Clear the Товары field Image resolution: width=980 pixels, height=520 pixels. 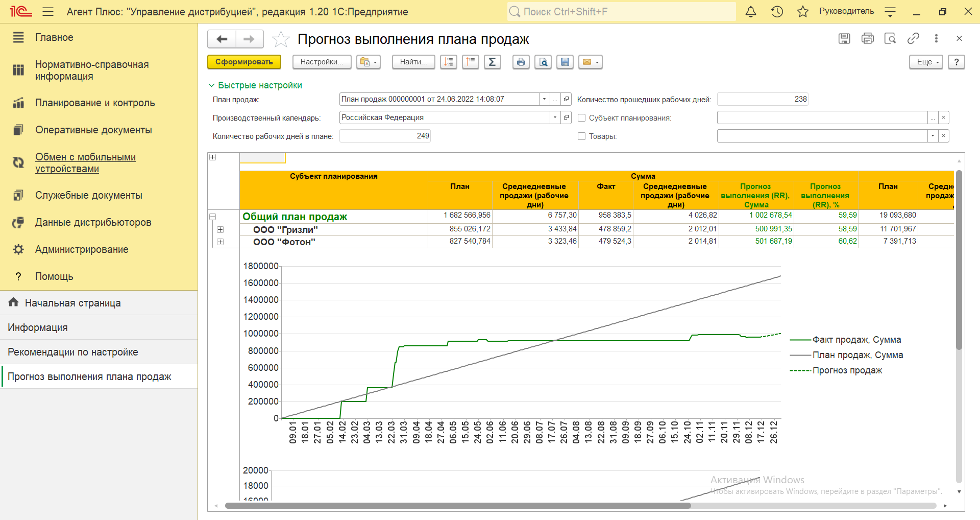(x=944, y=136)
